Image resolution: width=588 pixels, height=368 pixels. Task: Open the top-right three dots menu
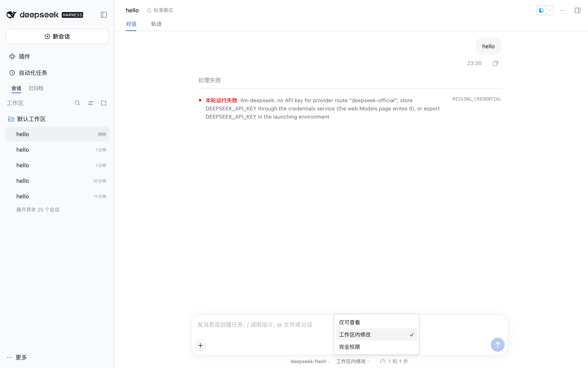pos(563,10)
